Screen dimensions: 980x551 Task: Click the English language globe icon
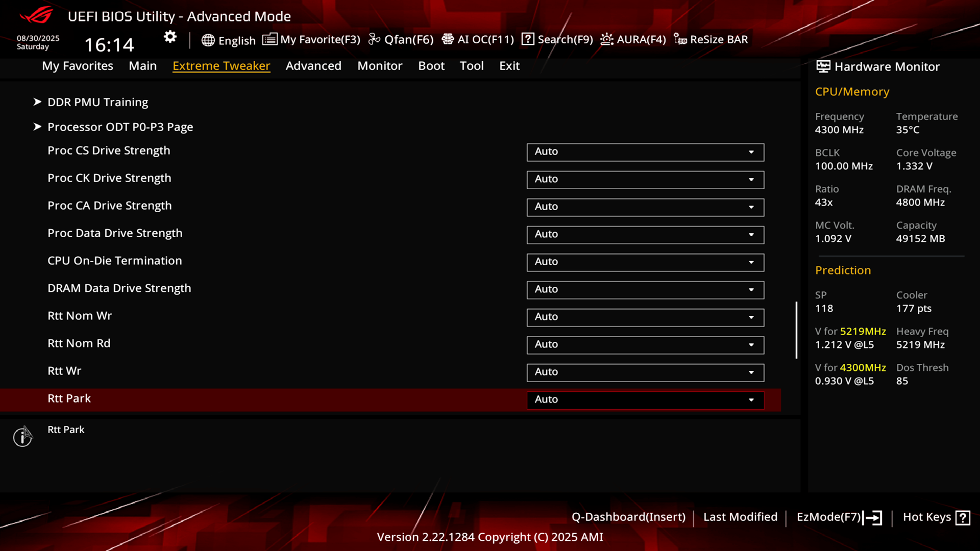pos(208,40)
